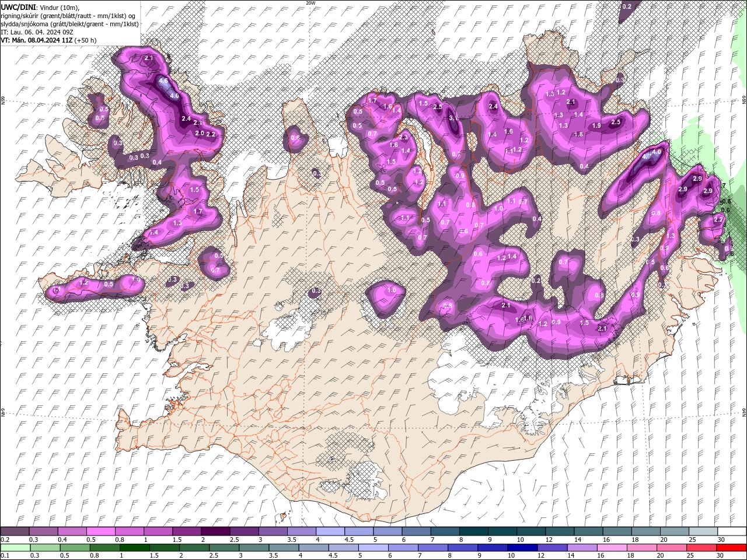Pick the slate blue 6 swatch in upper legend
Screen dimensions: 747x560
[x=416, y=532]
